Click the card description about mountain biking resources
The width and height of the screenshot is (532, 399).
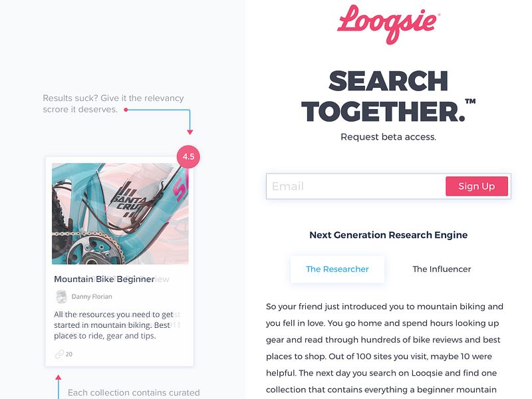pyautogui.click(x=113, y=325)
